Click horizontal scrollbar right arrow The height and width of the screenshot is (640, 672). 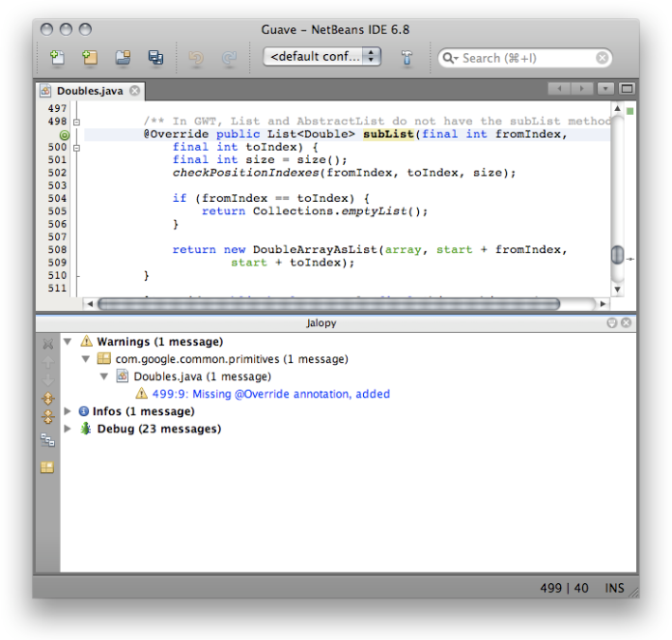(x=602, y=304)
